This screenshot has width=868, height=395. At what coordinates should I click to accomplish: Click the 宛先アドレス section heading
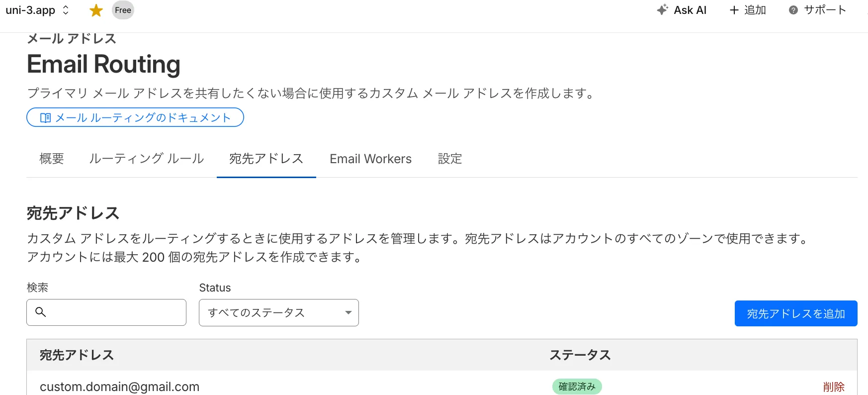73,213
